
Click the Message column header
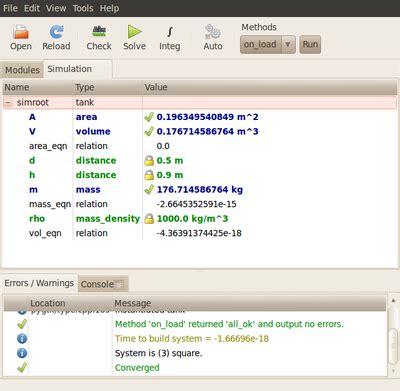(x=249, y=303)
